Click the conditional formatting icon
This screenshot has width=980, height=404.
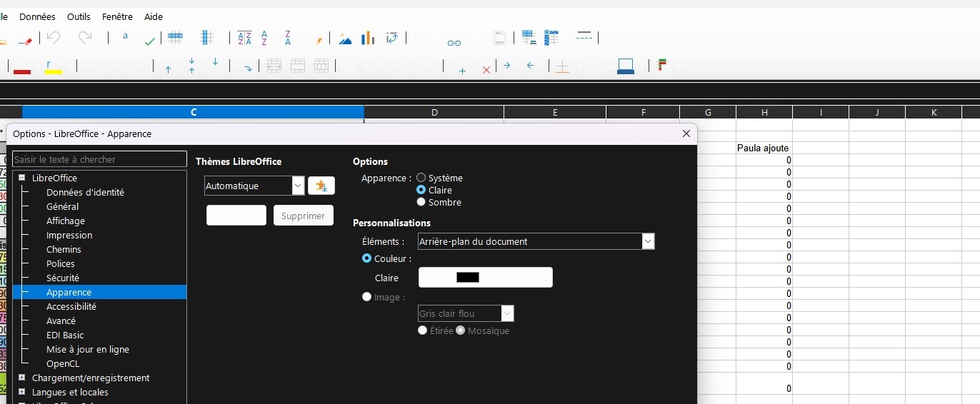click(x=662, y=66)
